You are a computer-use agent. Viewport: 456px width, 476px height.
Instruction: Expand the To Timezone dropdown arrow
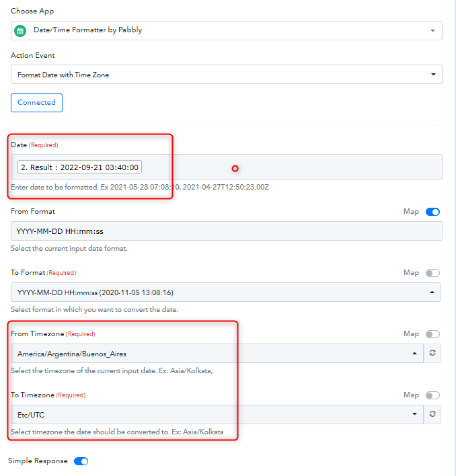click(x=414, y=414)
